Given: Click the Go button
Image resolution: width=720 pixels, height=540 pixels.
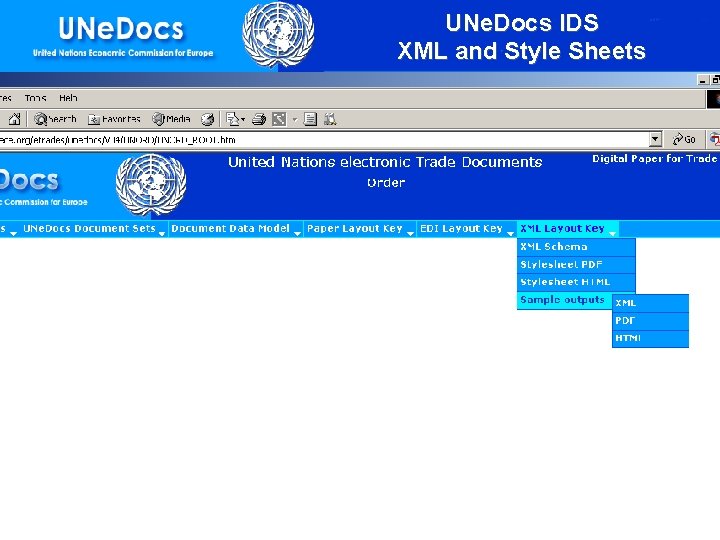Looking at the screenshot, I should click(x=684, y=139).
